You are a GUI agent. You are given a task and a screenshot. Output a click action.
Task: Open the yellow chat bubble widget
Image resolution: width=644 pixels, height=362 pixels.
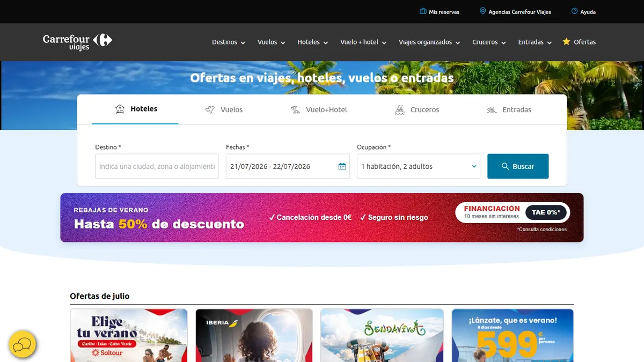click(22, 344)
